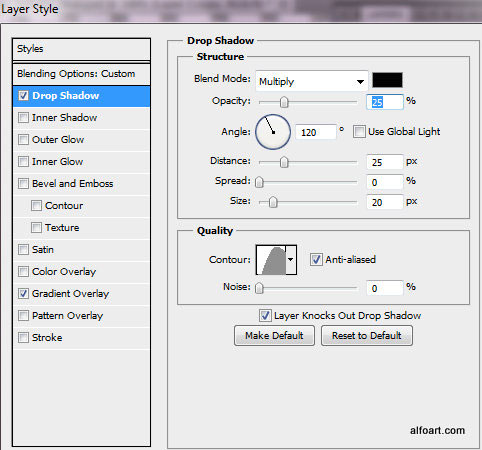Open the Blend Mode Multiply dropdown
The height and width of the screenshot is (450, 482).
312,81
